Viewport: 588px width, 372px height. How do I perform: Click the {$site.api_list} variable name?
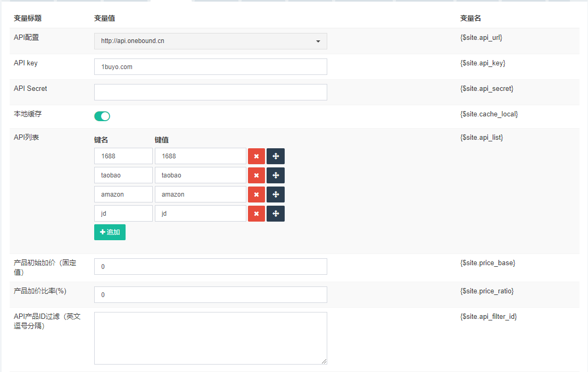[482, 138]
